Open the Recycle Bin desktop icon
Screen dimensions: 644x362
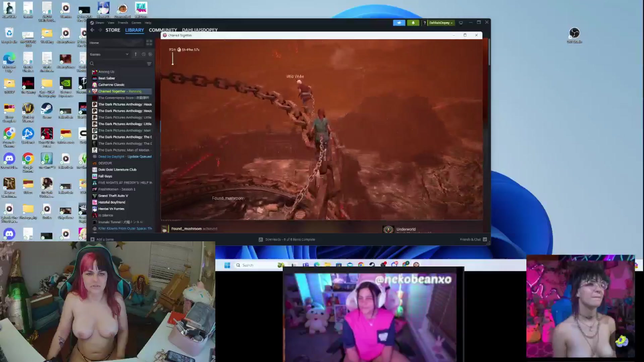(x=9, y=36)
